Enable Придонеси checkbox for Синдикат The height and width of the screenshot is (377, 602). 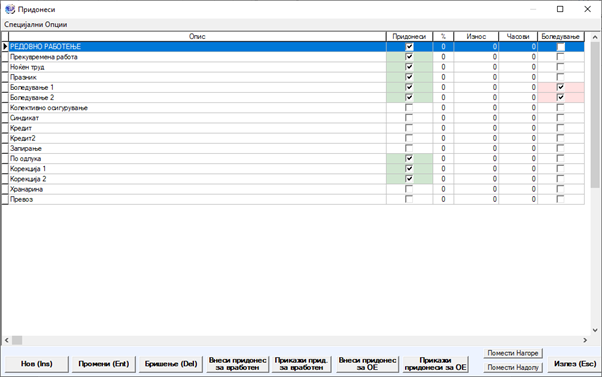(x=409, y=118)
